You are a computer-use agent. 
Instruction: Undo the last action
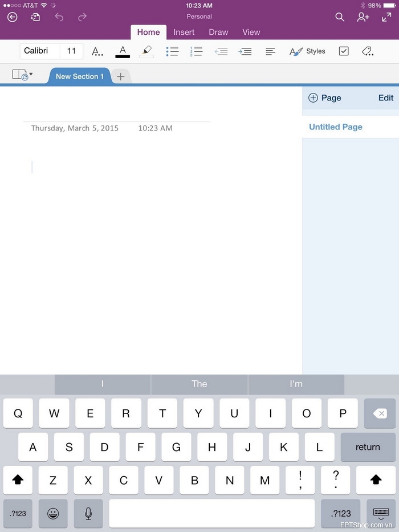tap(59, 17)
